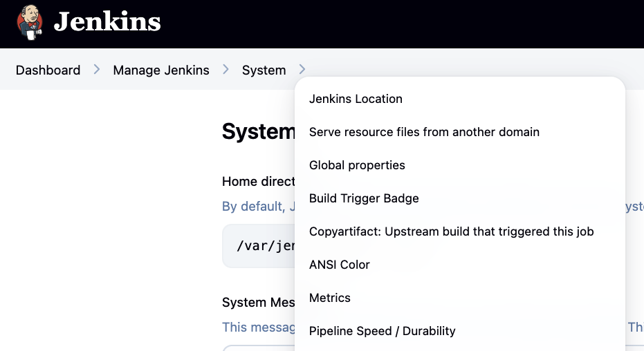Go to ANSI Color section
The image size is (644, 351).
click(460, 265)
